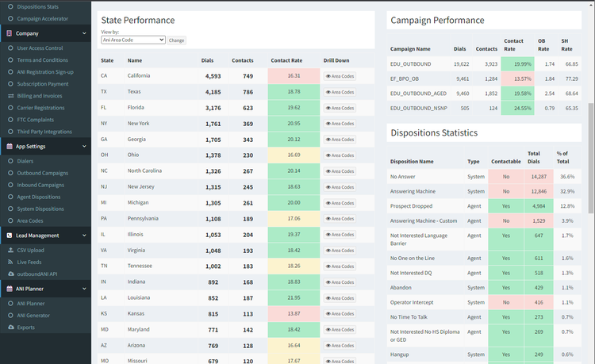Viewport: 595px width, 364px height.
Task: Open the View by Ani Area Code dropdown
Action: pos(133,40)
